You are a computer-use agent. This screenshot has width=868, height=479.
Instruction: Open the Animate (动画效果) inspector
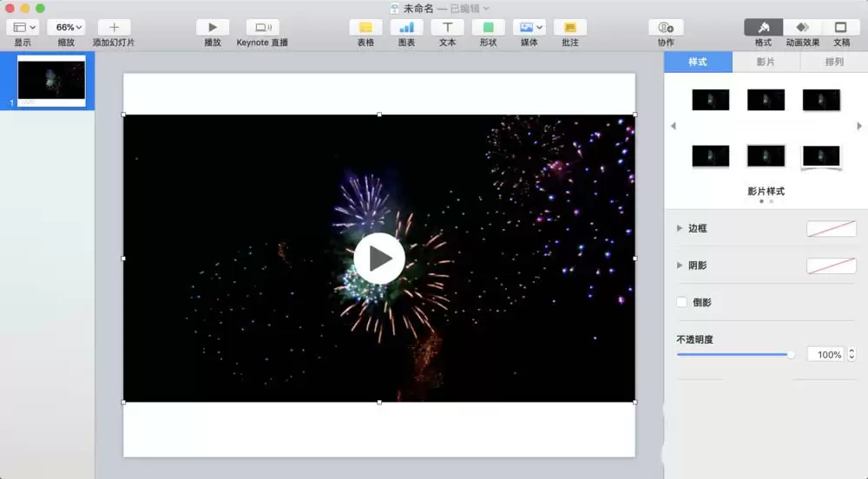(x=802, y=27)
